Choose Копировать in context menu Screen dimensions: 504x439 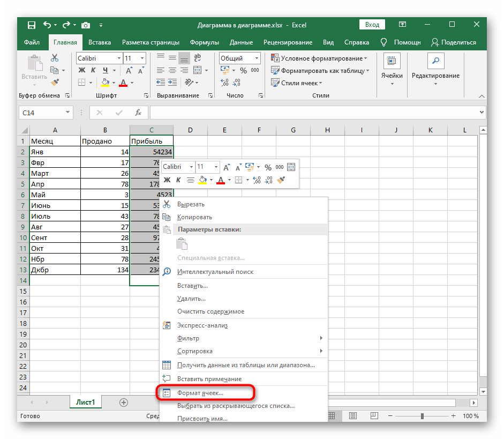(244, 217)
